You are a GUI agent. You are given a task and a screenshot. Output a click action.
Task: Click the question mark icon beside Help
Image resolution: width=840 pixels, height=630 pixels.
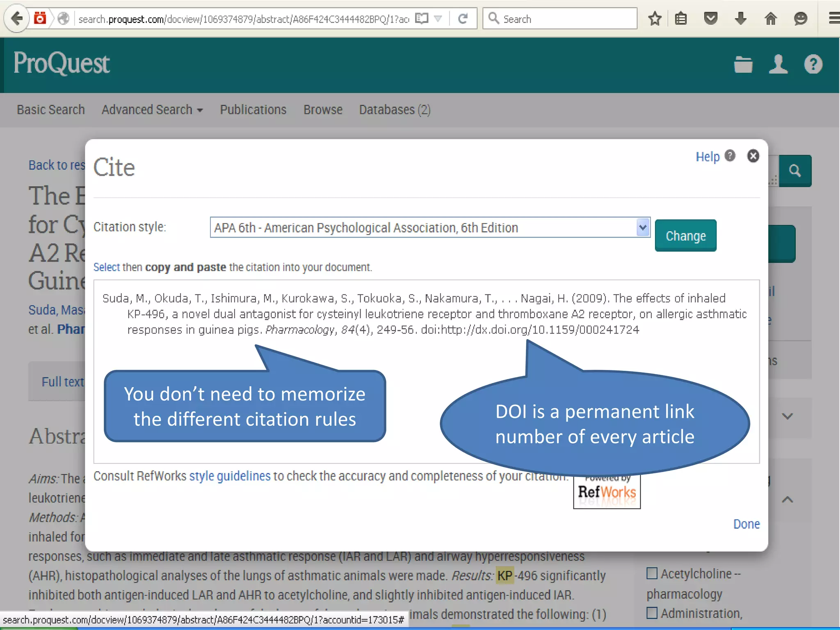(730, 155)
